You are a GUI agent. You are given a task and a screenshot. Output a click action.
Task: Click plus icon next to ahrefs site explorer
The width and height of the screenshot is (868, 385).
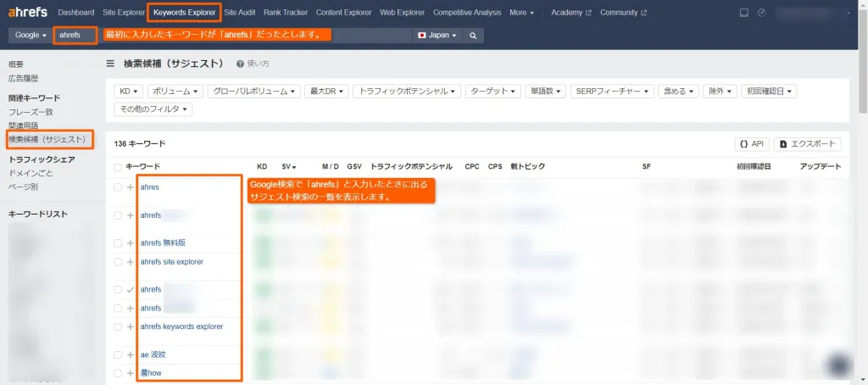point(130,261)
